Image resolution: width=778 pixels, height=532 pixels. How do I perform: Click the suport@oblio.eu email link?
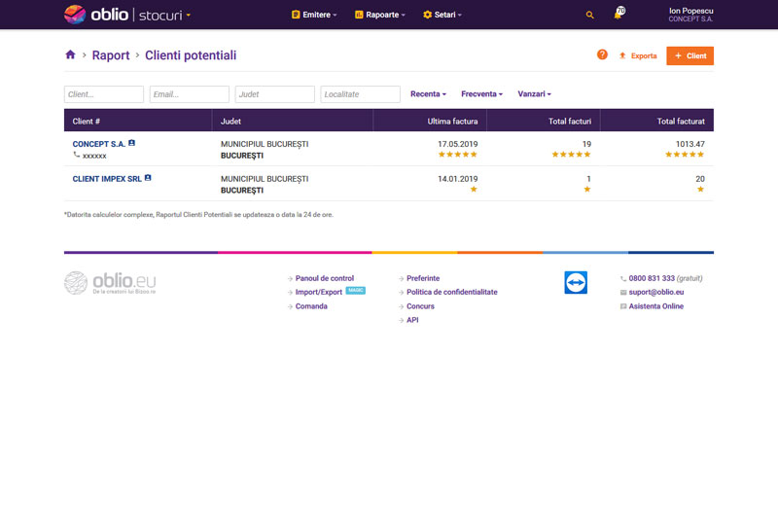click(655, 293)
